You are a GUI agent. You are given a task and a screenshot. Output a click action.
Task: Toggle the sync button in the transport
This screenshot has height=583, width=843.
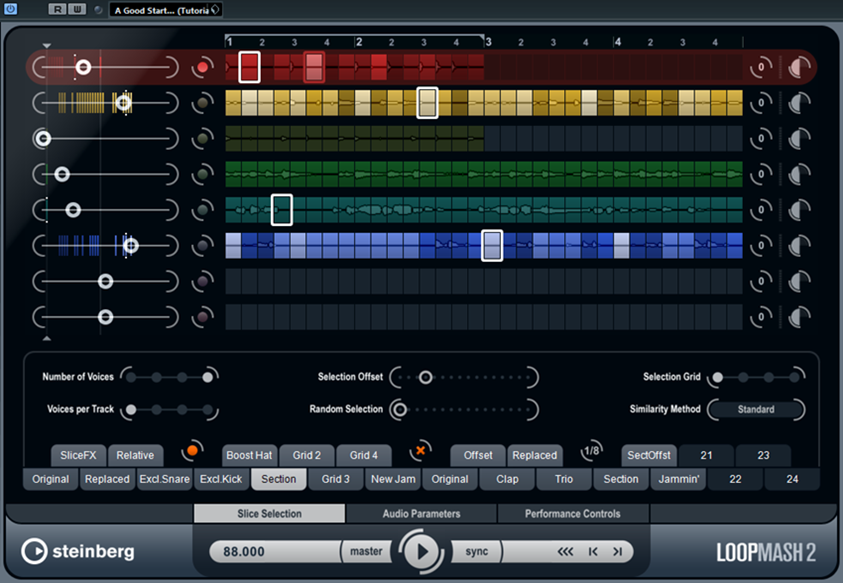click(x=477, y=551)
